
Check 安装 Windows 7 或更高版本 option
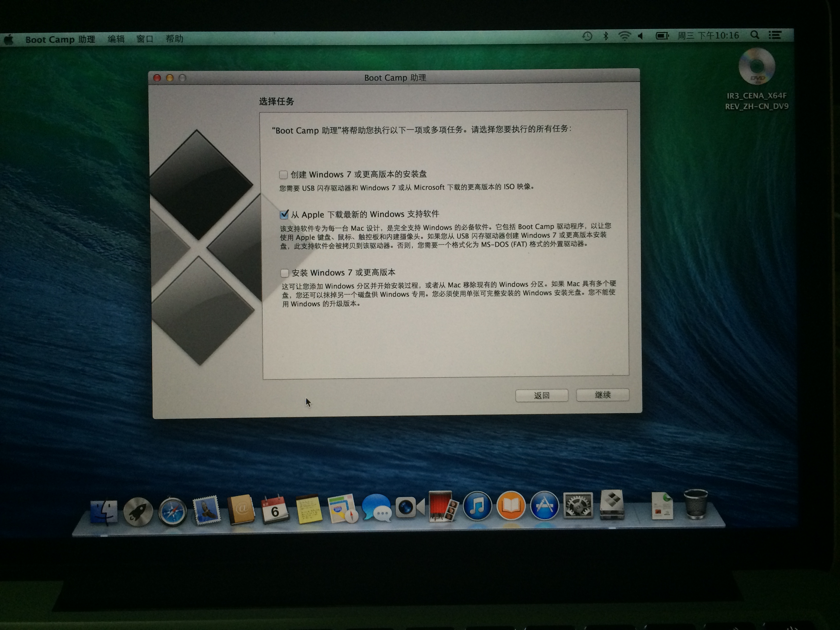(x=285, y=273)
